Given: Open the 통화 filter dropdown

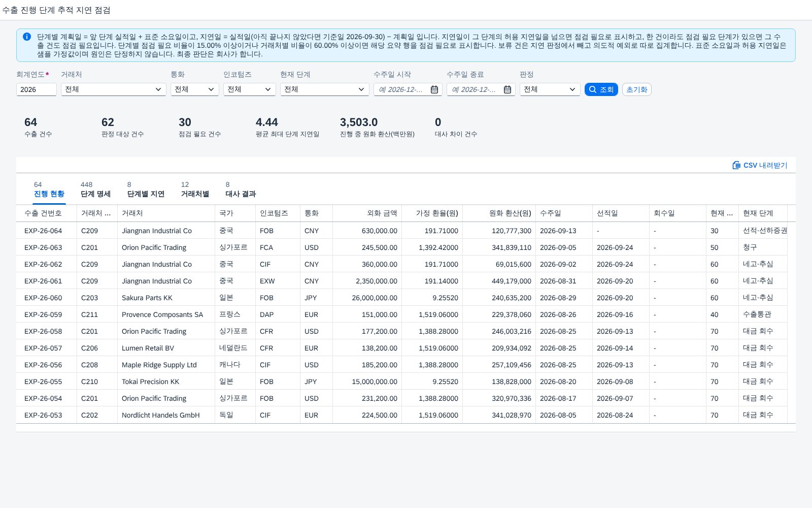Looking at the screenshot, I should click(195, 89).
